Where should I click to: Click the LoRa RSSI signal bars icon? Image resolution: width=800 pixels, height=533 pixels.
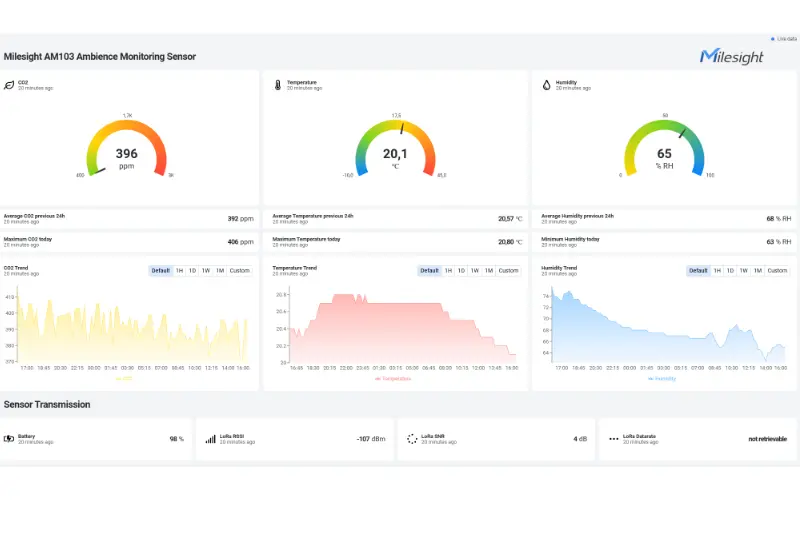point(210,439)
